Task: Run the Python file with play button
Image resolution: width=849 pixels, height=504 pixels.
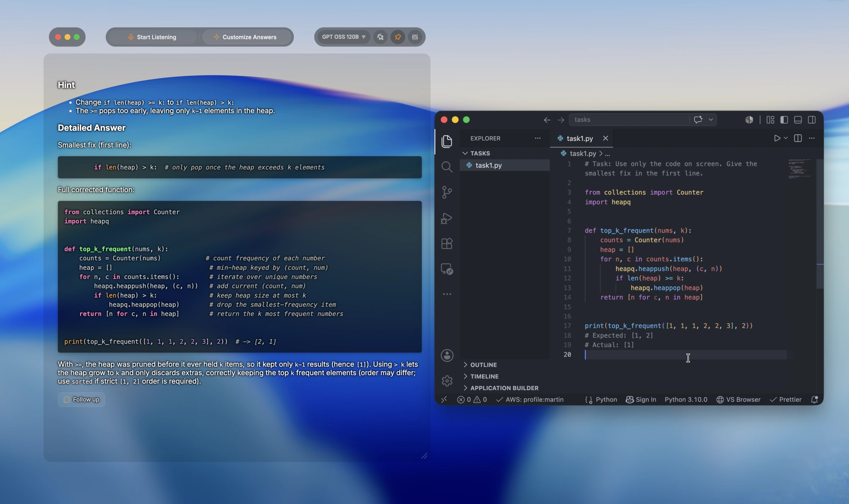Action: point(777,138)
